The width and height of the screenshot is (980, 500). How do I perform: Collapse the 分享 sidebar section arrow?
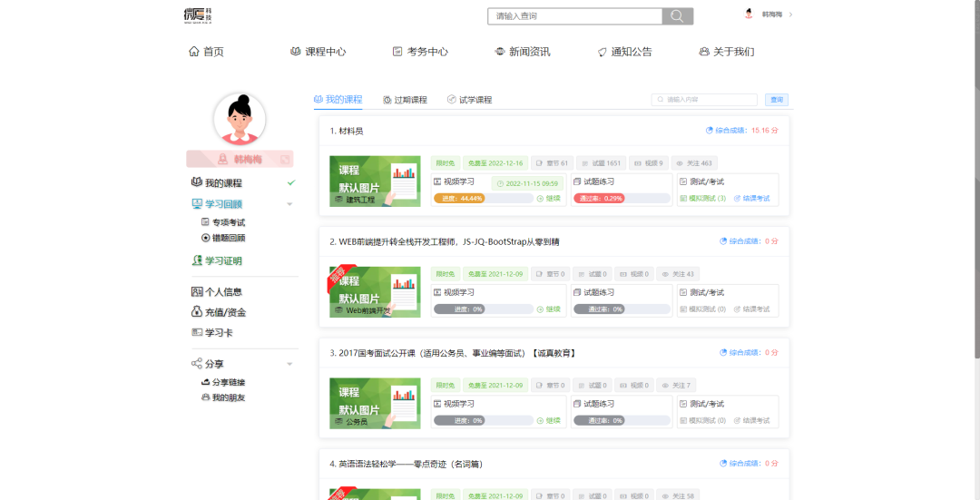tap(289, 365)
